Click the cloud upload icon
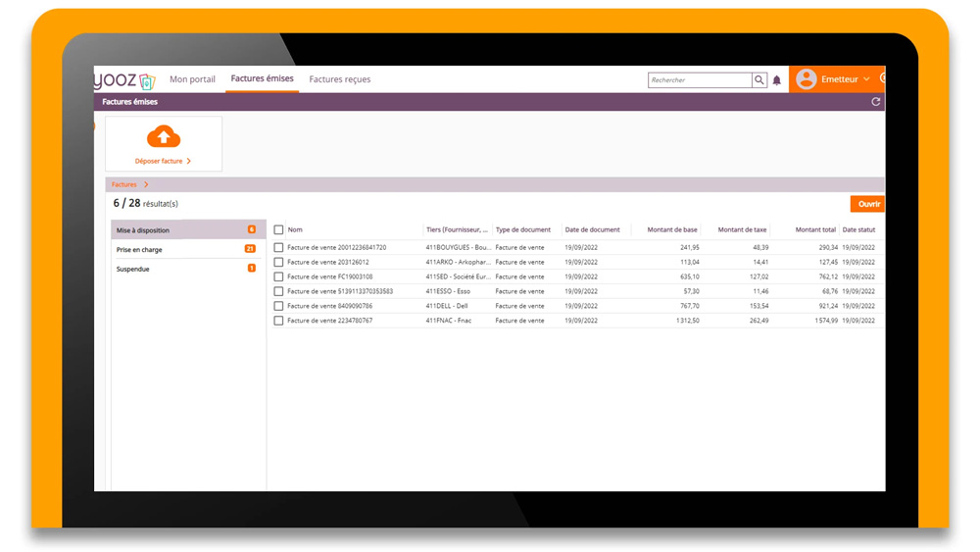The width and height of the screenshot is (980, 552). coord(164,136)
